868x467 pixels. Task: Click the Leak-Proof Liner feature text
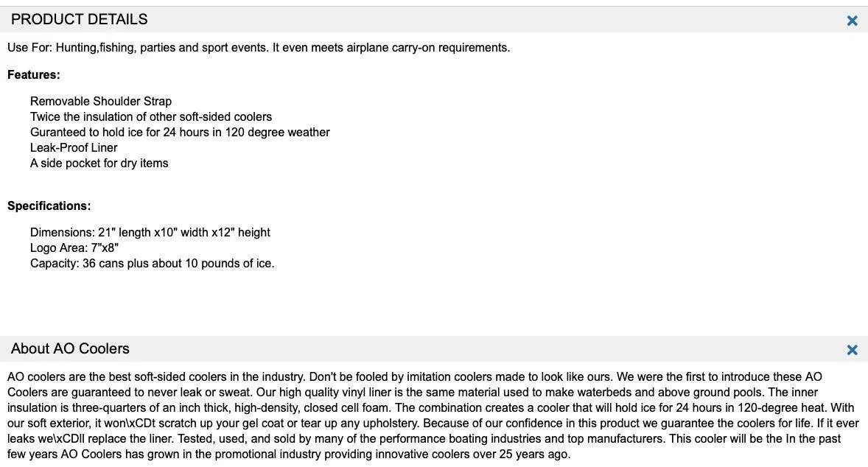[x=74, y=148]
